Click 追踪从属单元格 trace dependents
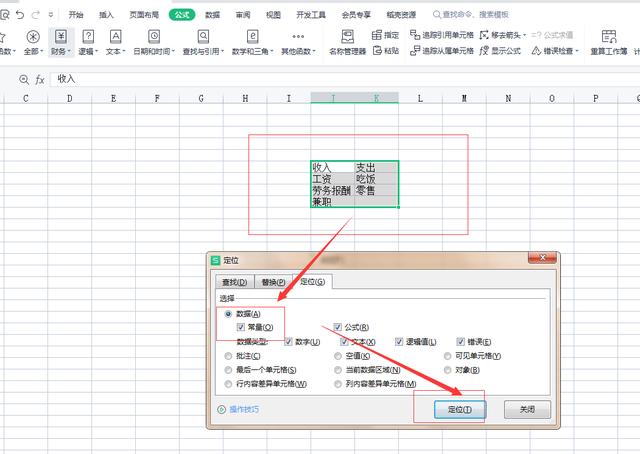 tap(442, 51)
